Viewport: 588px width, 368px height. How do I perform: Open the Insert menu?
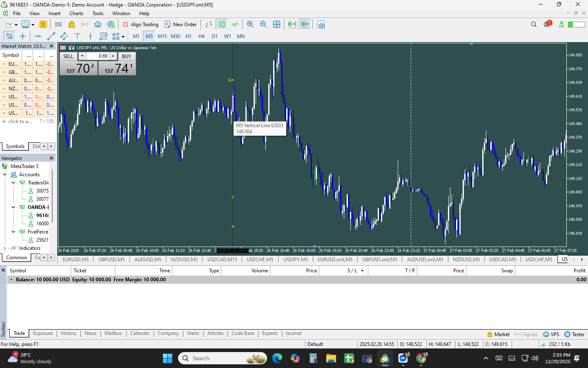point(54,13)
